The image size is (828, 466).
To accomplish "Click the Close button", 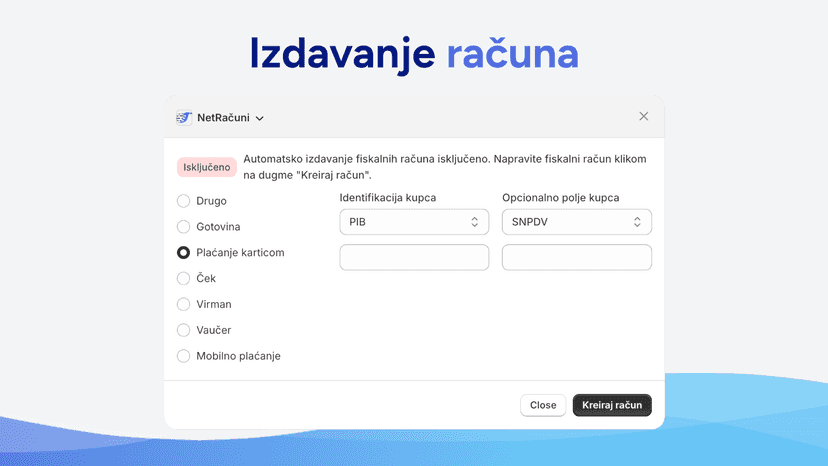I will tap(543, 405).
